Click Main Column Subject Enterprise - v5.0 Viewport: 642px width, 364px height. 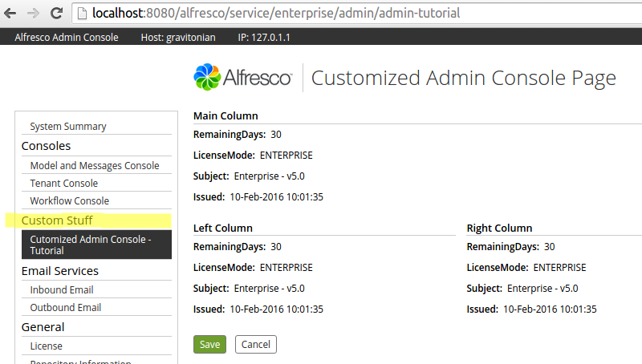click(270, 176)
